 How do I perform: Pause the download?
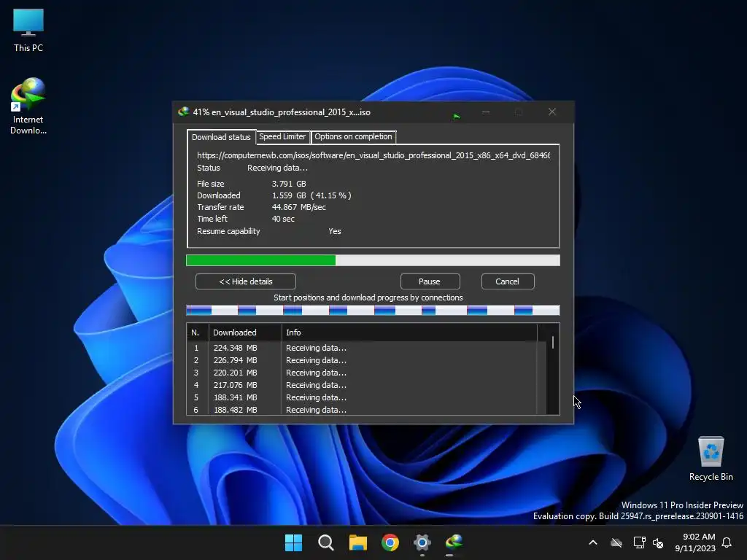pyautogui.click(x=430, y=281)
